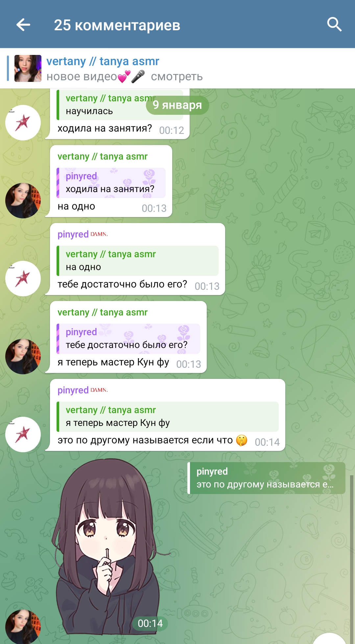This screenshot has height=644, width=355.
Task: Open the pinned post thumbnail of vertany
Action: click(x=28, y=68)
